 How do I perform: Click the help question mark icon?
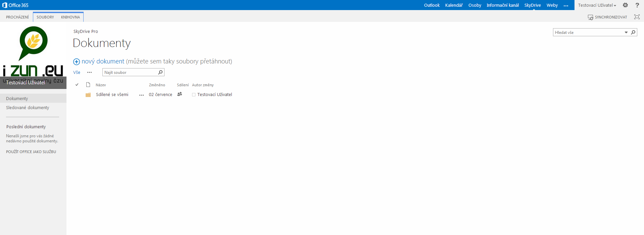click(x=637, y=5)
